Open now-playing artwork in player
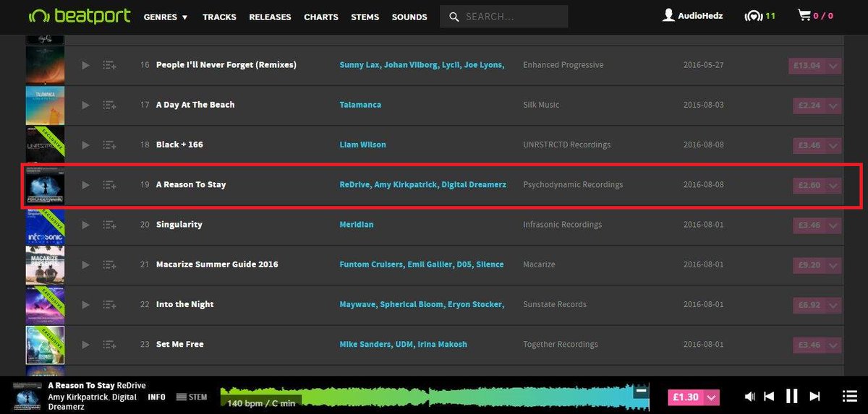Image resolution: width=868 pixels, height=414 pixels. click(x=27, y=396)
